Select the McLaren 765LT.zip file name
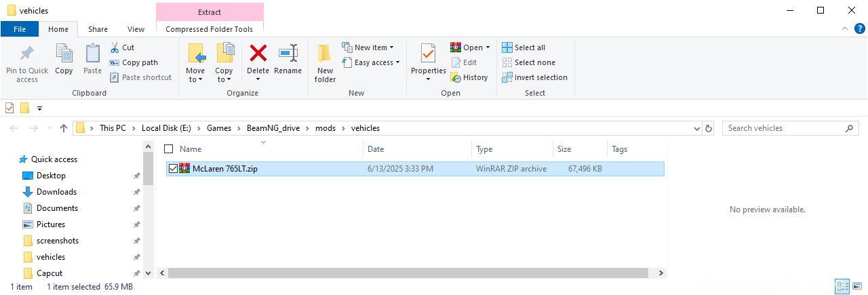Image resolution: width=868 pixels, height=295 pixels. coord(224,169)
